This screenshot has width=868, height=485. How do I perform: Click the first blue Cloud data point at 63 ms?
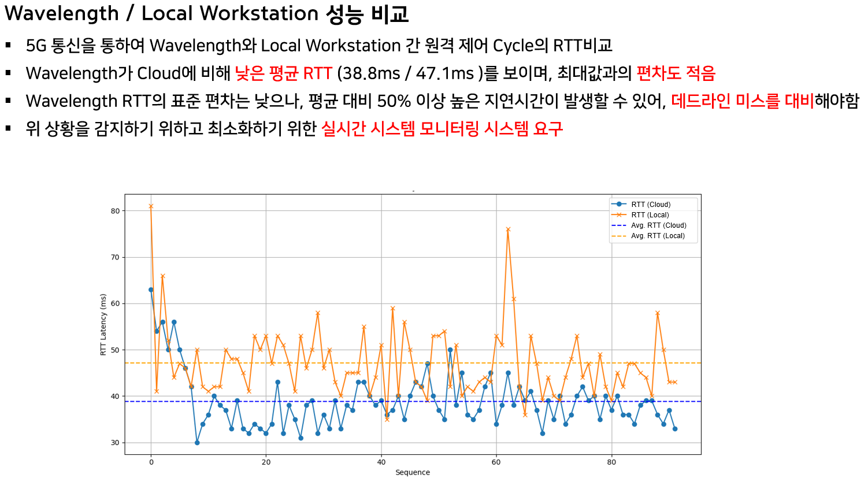coord(151,290)
